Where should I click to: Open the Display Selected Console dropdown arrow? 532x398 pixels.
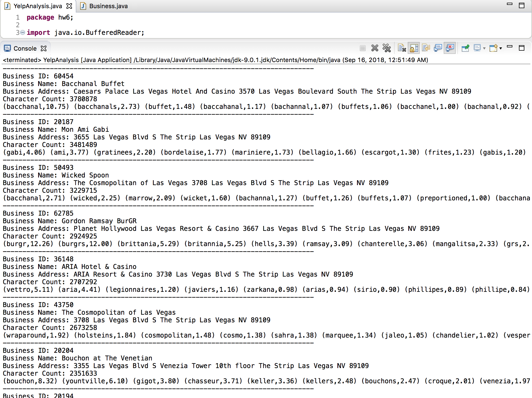tap(484, 48)
